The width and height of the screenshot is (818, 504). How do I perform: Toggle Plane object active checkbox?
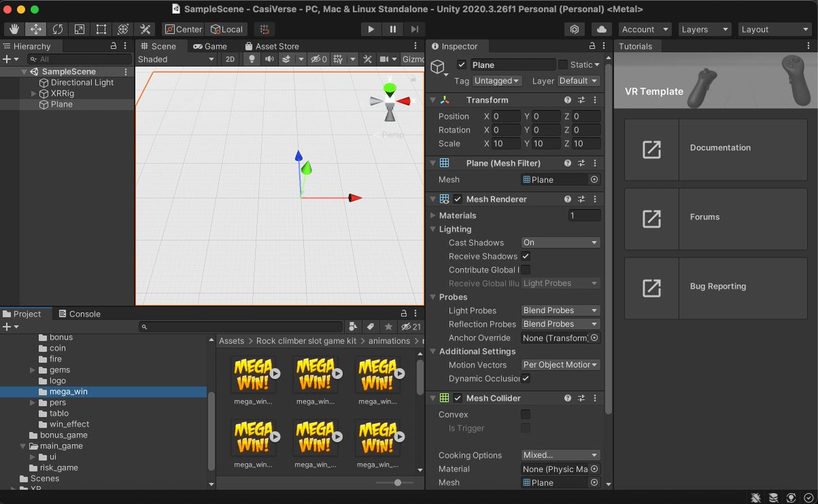coord(461,65)
